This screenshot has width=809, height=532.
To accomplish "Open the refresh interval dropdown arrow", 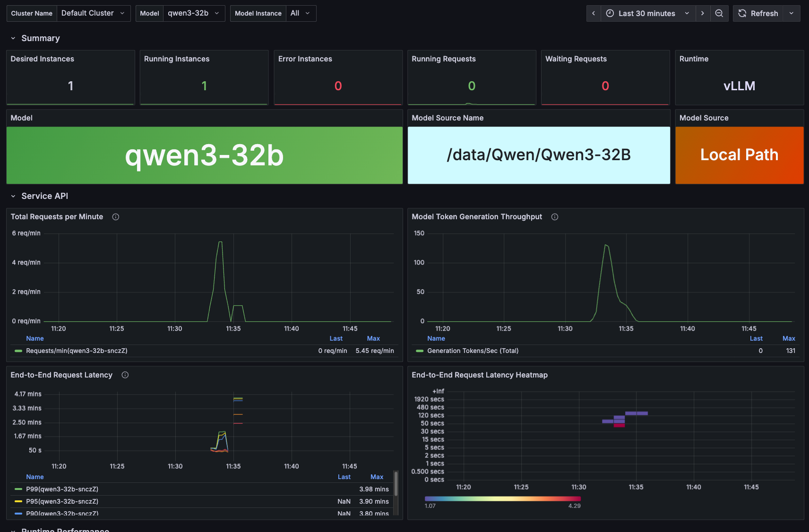I will tap(792, 13).
